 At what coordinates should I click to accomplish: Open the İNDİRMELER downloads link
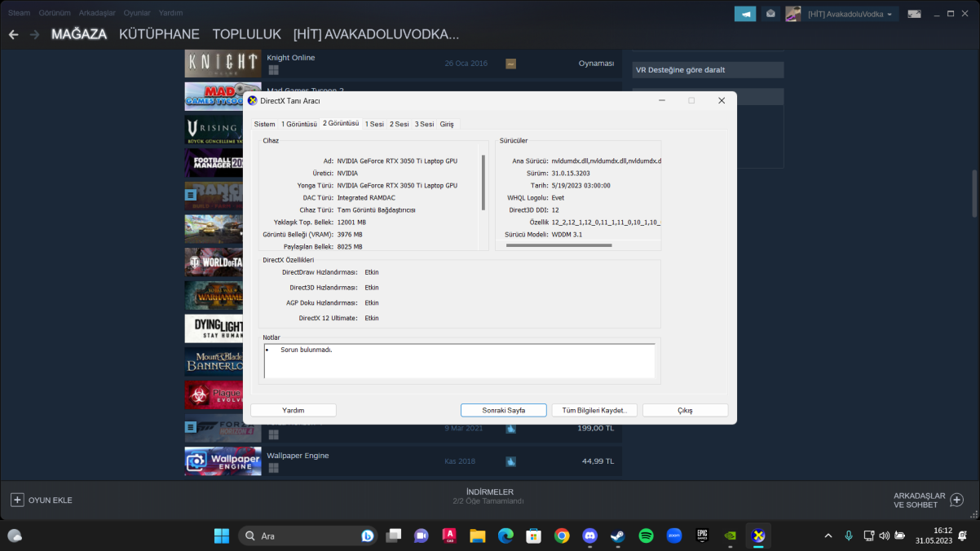click(489, 491)
